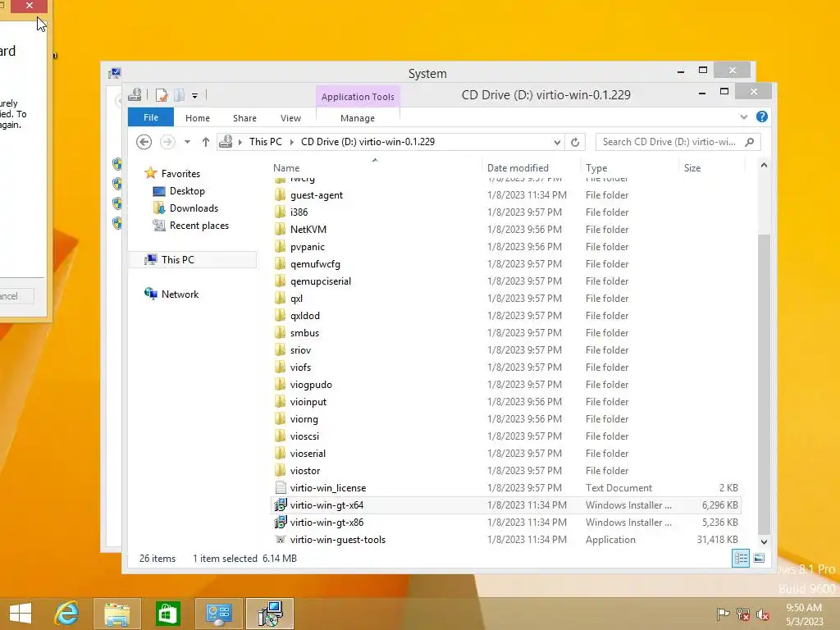Click the search magnifier icon
The image size is (840, 630).
click(750, 142)
